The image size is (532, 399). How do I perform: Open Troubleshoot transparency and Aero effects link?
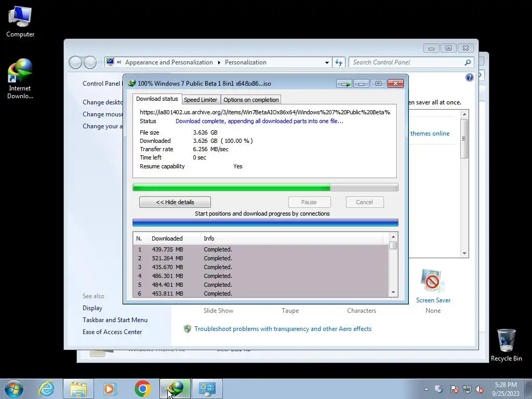[x=283, y=329]
